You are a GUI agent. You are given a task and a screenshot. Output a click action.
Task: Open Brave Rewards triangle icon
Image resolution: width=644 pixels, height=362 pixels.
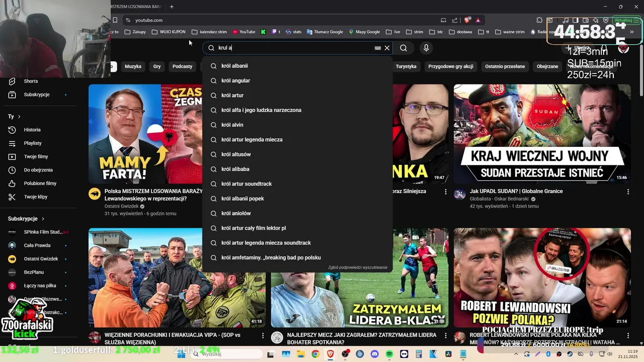pos(478,20)
